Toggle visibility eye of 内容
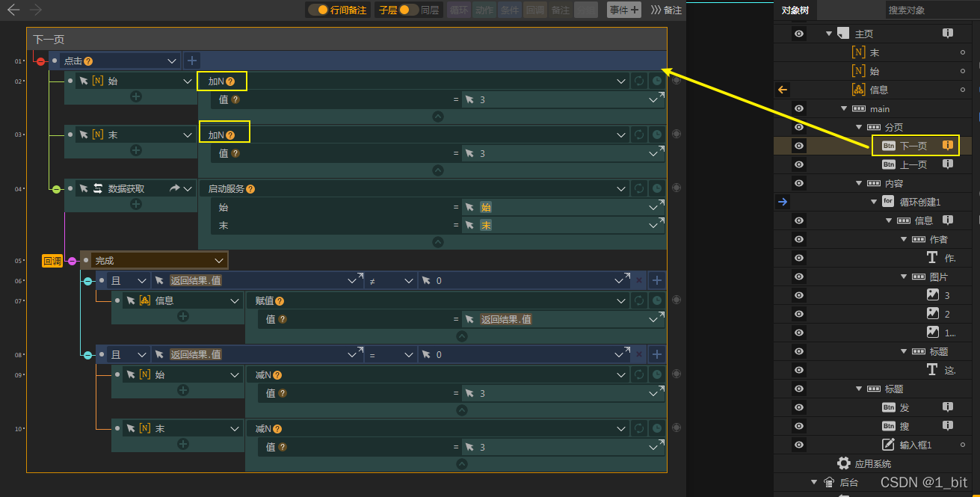Screen dimensions: 980x497 (x=799, y=183)
